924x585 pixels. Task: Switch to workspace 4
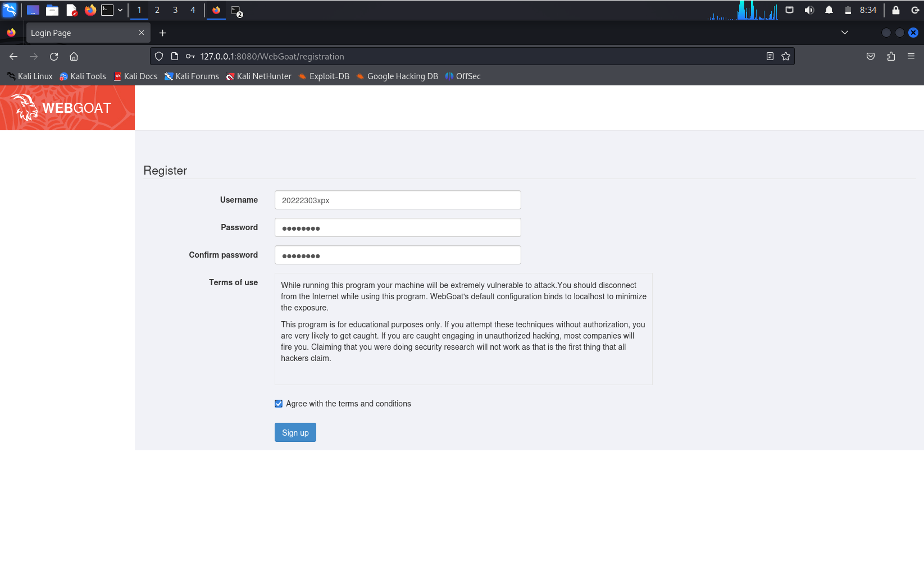[x=193, y=10]
